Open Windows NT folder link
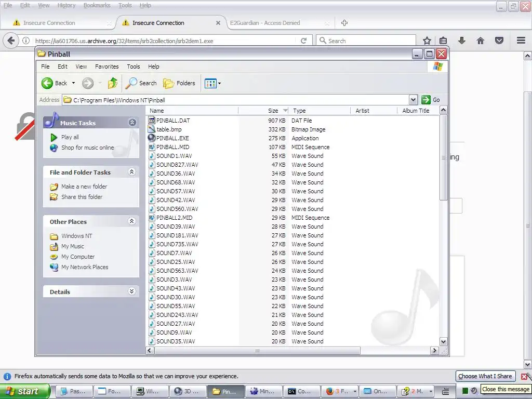532x399 pixels. click(77, 236)
